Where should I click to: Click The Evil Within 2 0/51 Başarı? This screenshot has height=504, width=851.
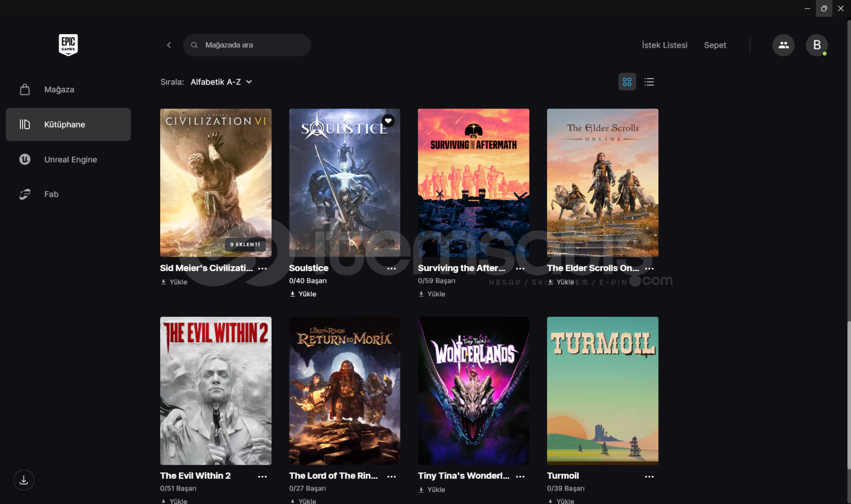pyautogui.click(x=178, y=489)
